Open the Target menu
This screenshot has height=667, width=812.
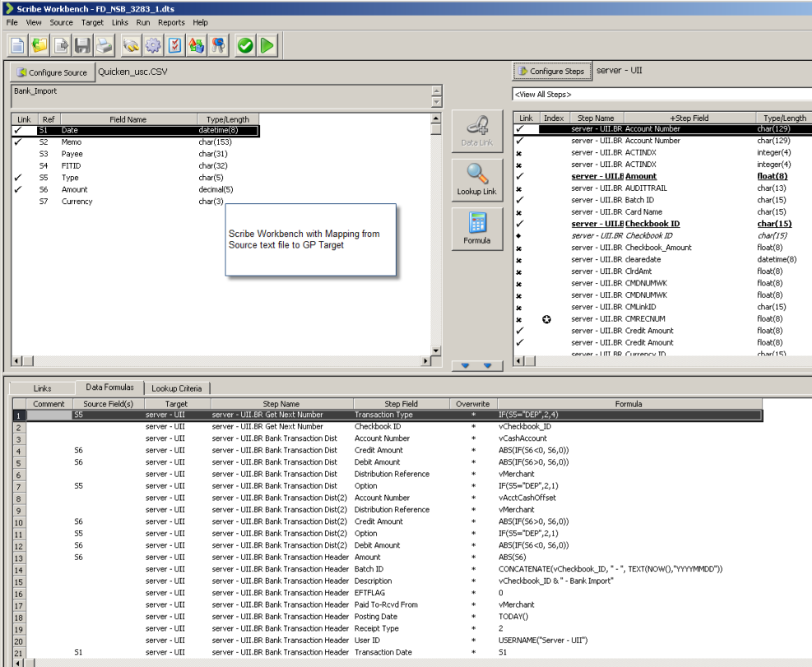pos(92,22)
